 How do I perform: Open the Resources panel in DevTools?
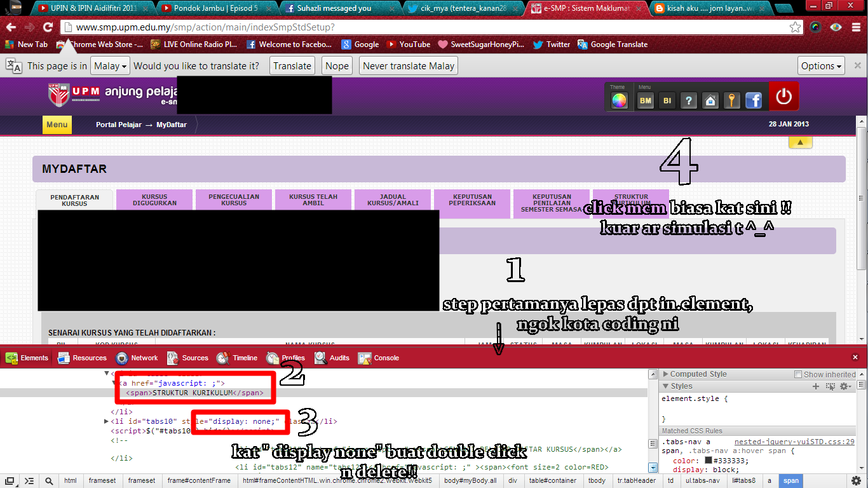coord(82,358)
